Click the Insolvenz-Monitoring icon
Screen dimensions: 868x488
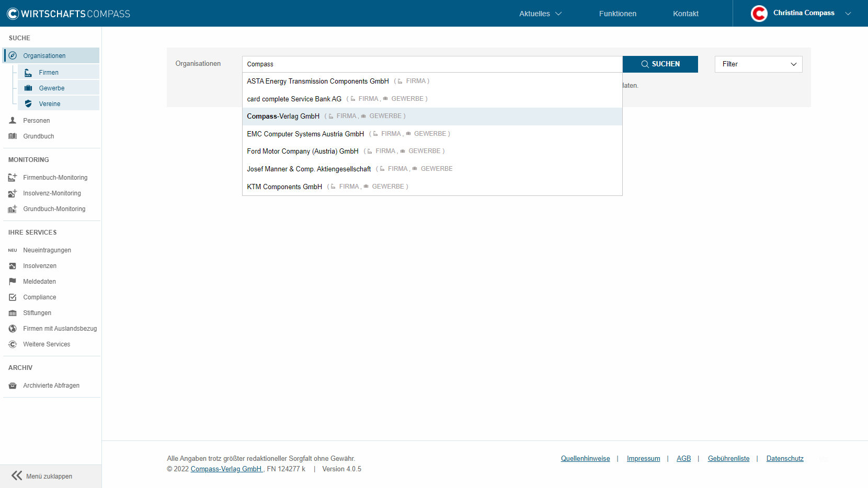[13, 193]
